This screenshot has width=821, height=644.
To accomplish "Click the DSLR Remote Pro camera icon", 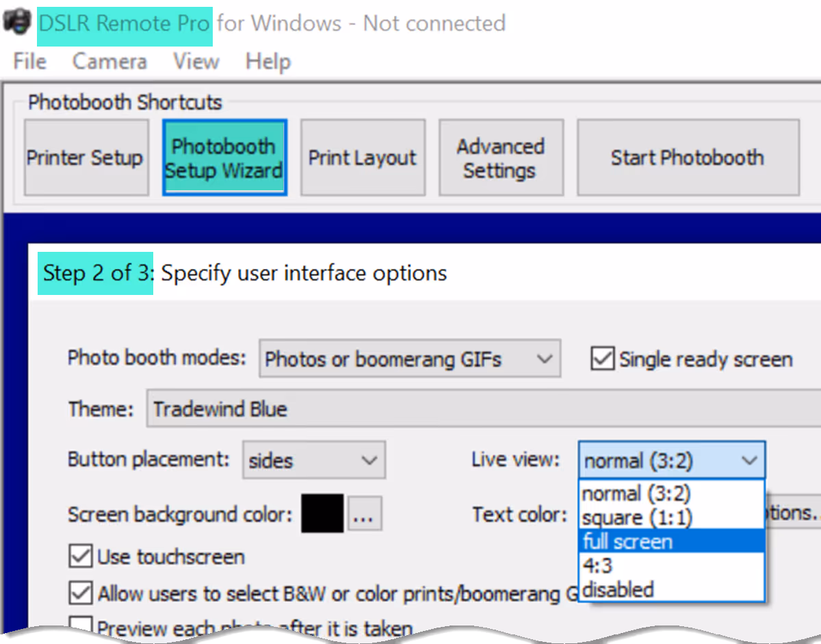I will point(17,23).
